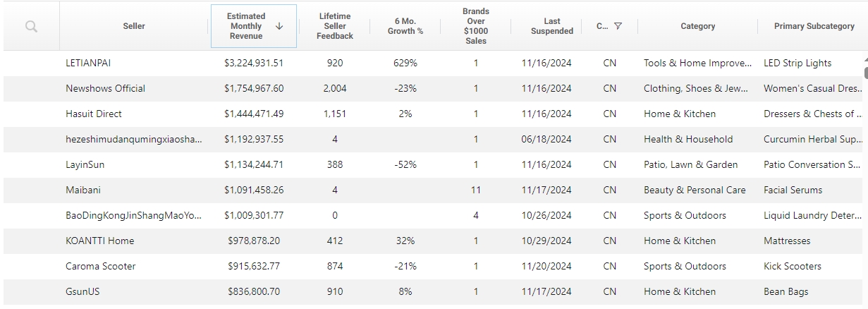868x309 pixels.
Task: Sort by the Seller column header
Action: (x=134, y=26)
